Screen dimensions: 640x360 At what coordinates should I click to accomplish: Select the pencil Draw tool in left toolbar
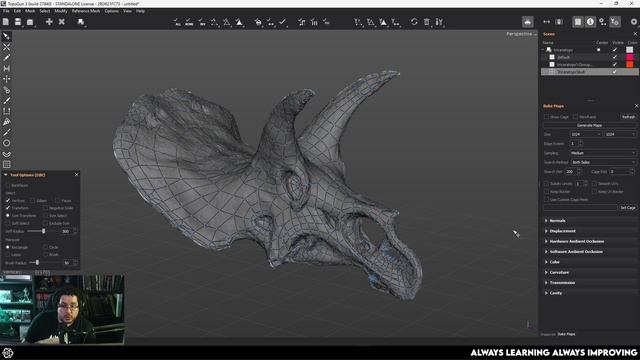pos(7,58)
